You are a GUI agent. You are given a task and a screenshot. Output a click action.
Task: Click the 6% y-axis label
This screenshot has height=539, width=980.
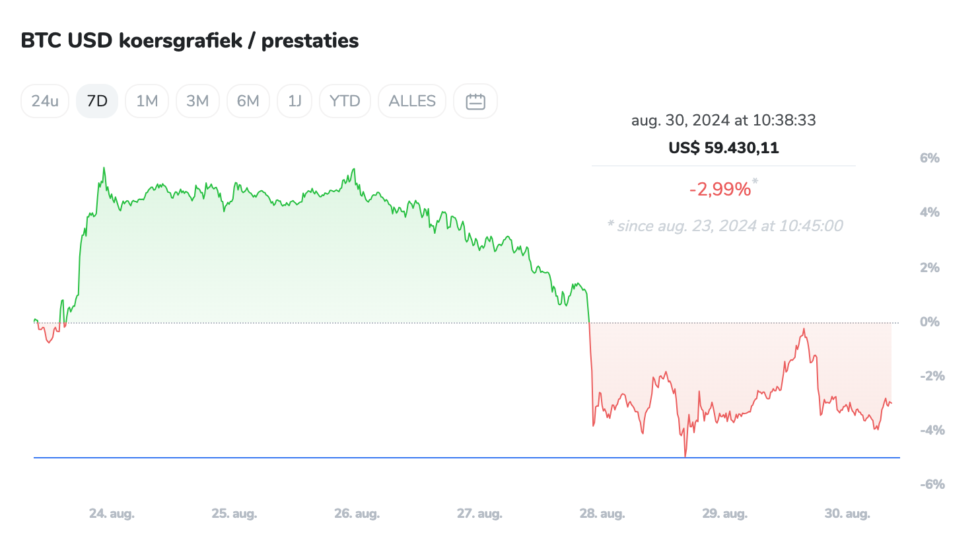click(930, 158)
